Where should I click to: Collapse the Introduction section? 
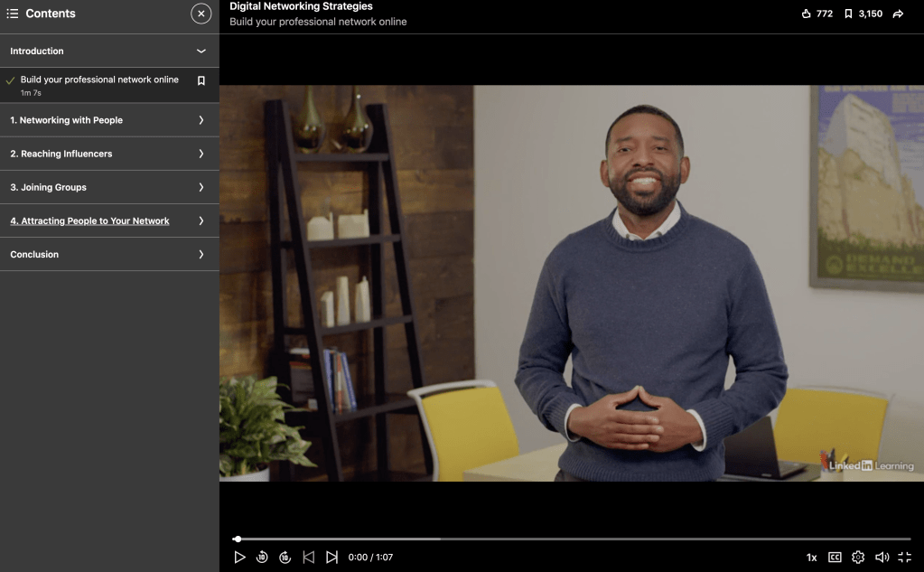click(x=201, y=52)
